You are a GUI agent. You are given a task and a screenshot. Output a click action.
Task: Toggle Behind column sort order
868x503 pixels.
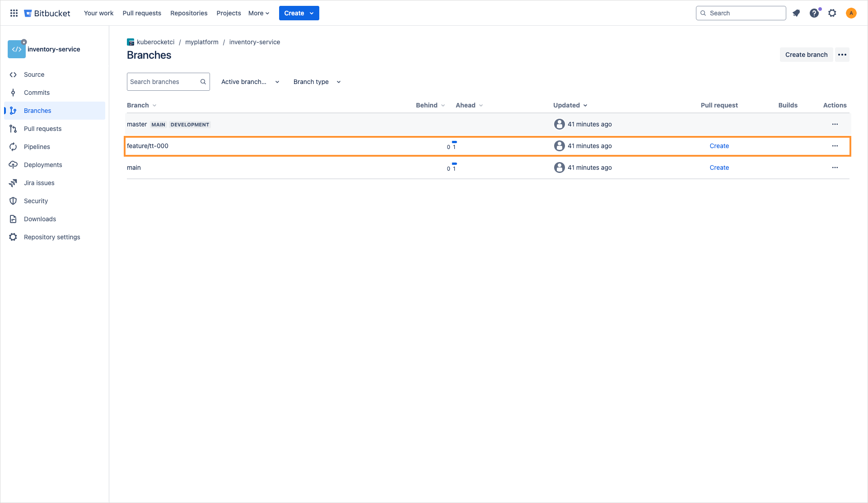click(x=430, y=105)
